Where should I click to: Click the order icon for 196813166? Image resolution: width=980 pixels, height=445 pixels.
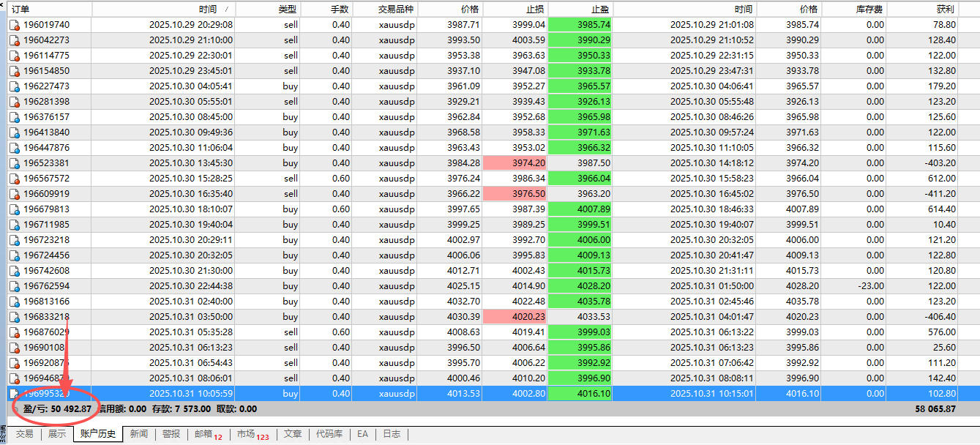click(x=14, y=302)
